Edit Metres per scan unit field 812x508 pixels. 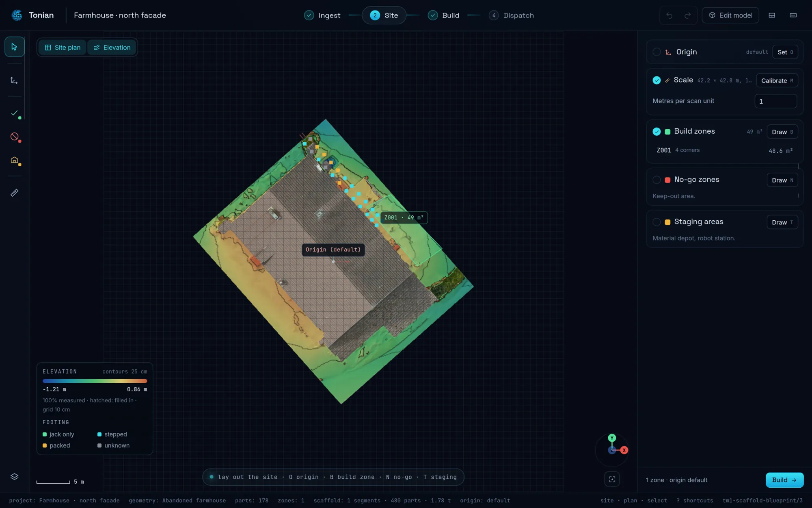tap(775, 101)
